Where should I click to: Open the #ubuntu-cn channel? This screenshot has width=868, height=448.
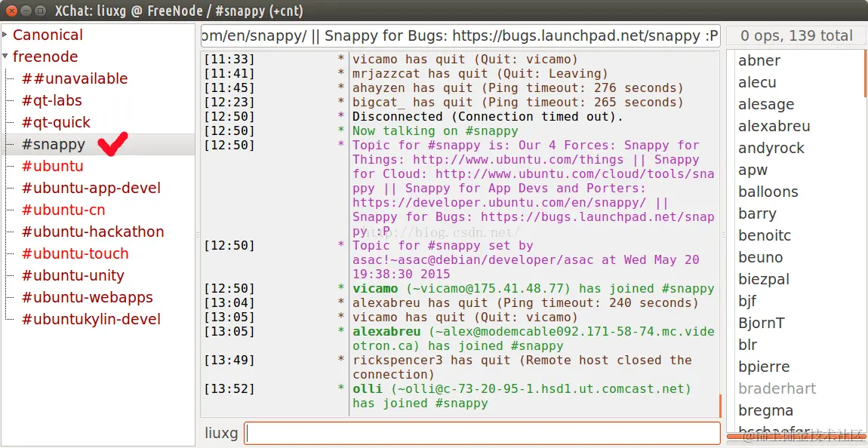pos(63,210)
